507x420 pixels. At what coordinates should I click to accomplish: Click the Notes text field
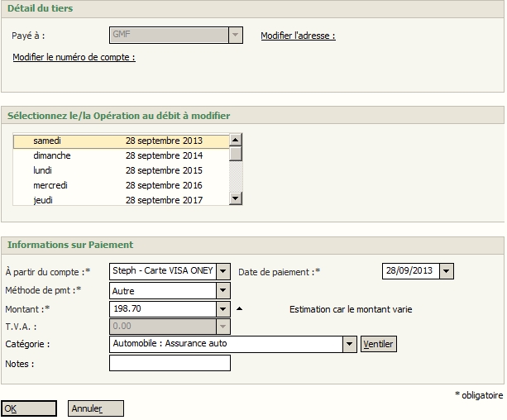pyautogui.click(x=170, y=363)
